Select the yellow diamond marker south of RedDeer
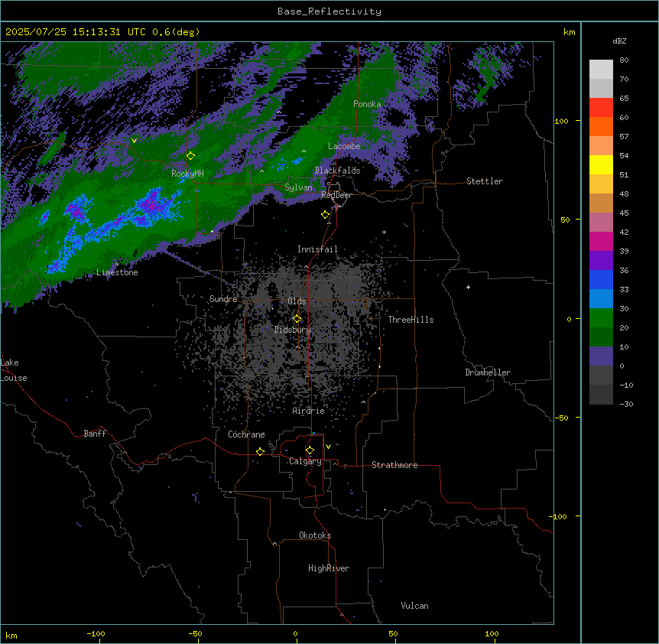Image resolution: width=659 pixels, height=644 pixels. 325,215
